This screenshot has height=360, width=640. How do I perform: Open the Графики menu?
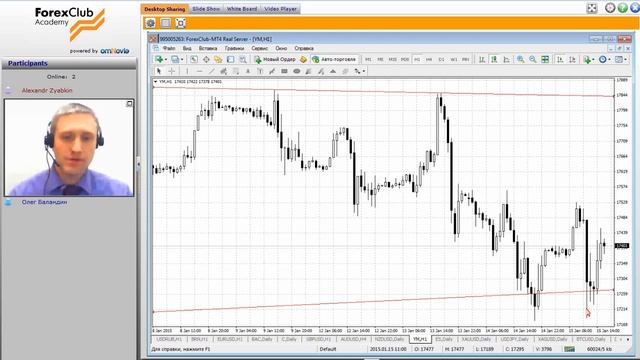click(x=234, y=49)
